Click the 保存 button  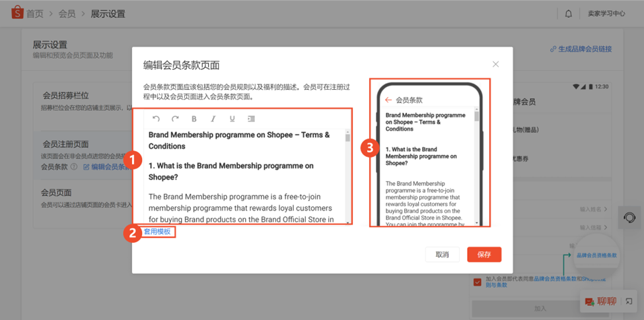pyautogui.click(x=484, y=255)
